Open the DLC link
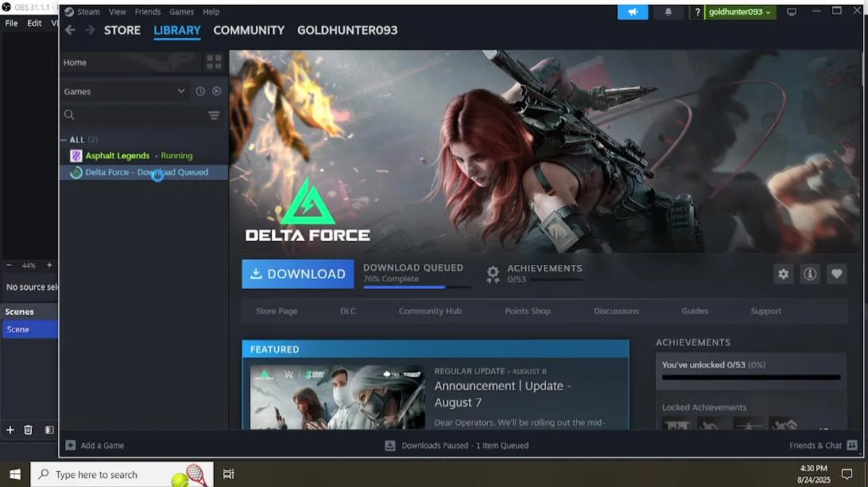The width and height of the screenshot is (868, 487). pos(348,311)
